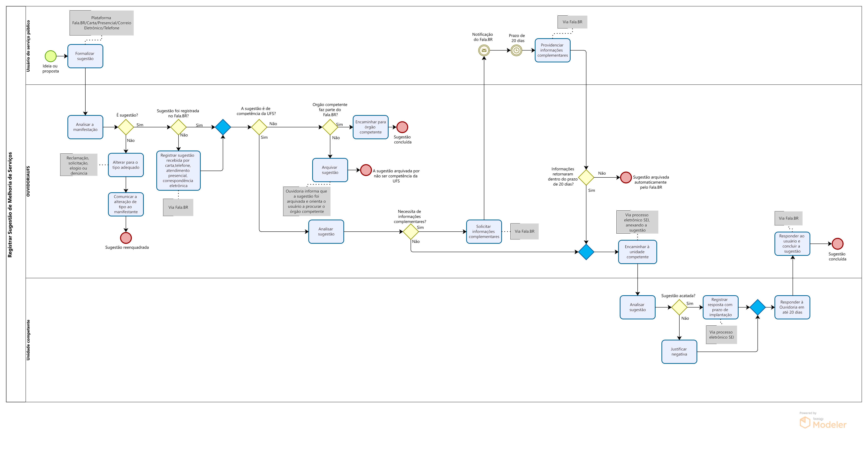Viewport: 868px width, 459px height.
Task: Click the 'Arquivar sugestão' task box
Action: point(330,170)
